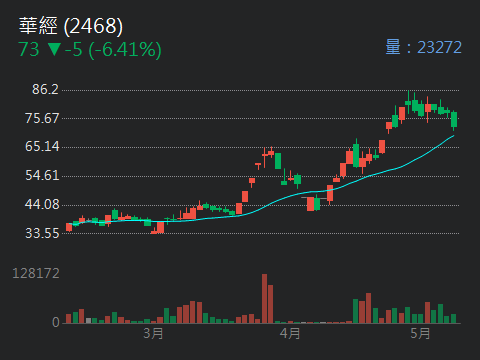Select the 5月 timeline marker
Image resolution: width=480 pixels, height=360 pixels.
[420, 333]
